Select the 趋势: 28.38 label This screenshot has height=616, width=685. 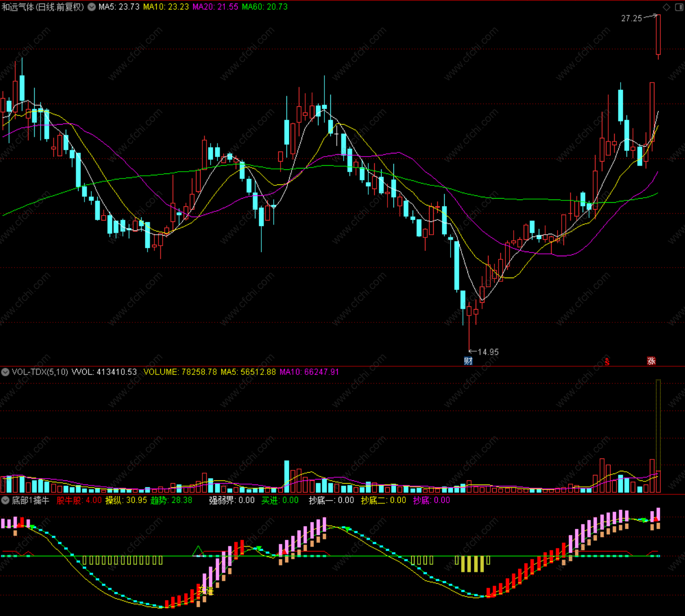click(171, 500)
